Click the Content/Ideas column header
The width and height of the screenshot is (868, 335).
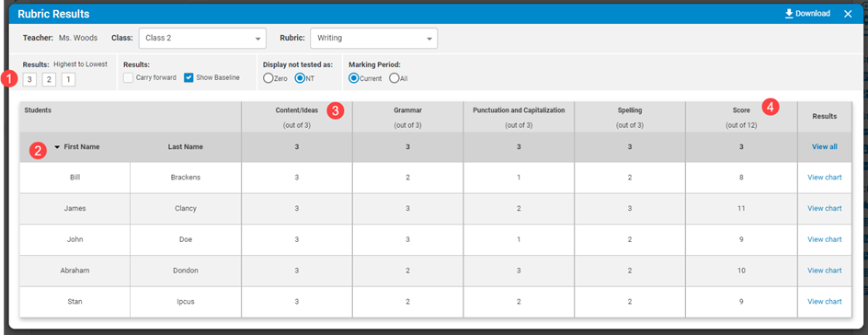click(x=297, y=110)
